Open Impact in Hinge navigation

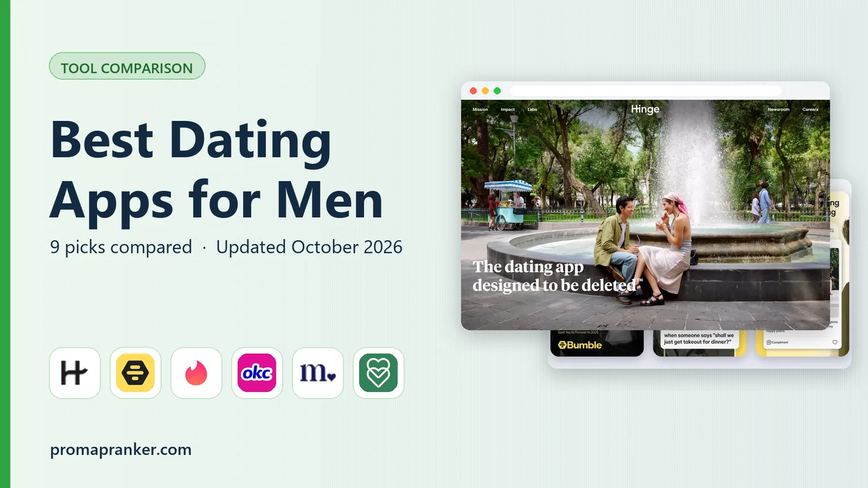tap(508, 110)
